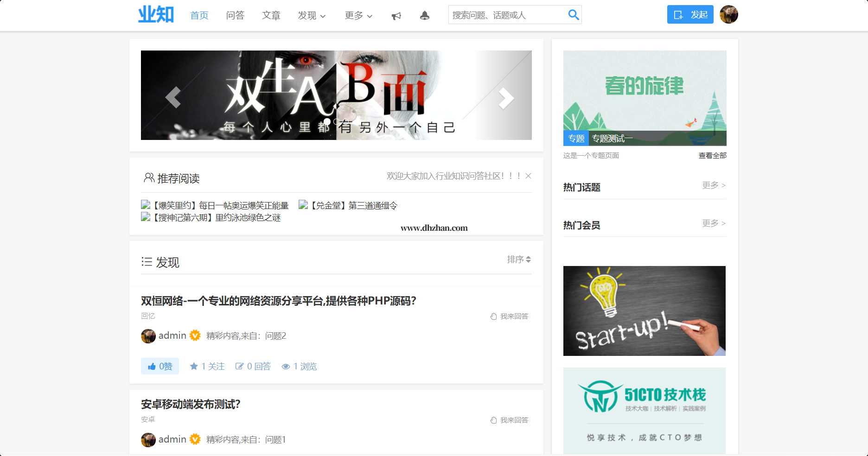Expand the 更多 dropdown in navbar
868x456 pixels.
point(358,16)
